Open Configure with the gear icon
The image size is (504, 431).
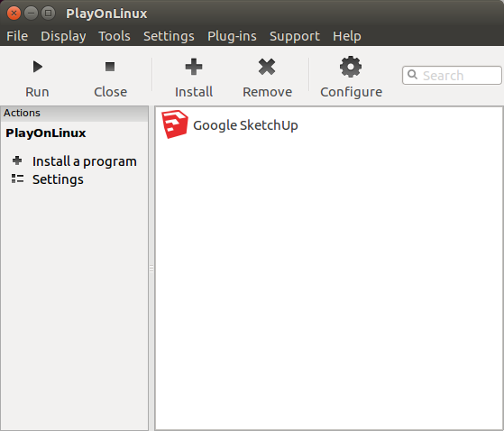(x=351, y=67)
